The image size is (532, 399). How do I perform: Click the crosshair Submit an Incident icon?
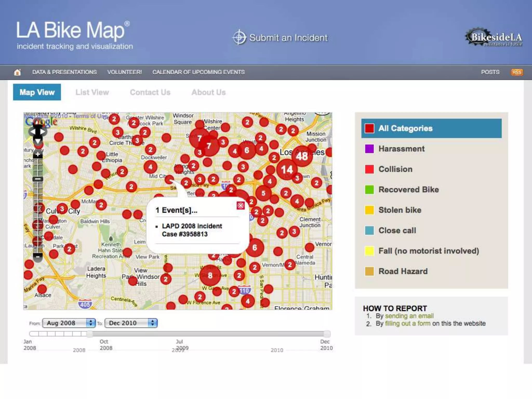tap(239, 38)
